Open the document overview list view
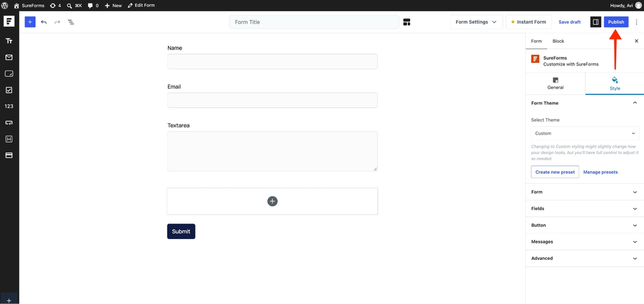Image resolution: width=644 pixels, height=304 pixels. point(71,22)
